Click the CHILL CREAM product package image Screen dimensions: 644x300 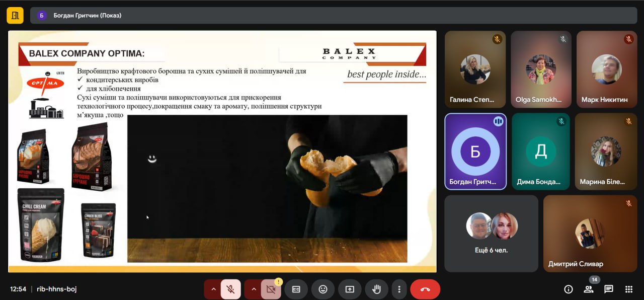point(41,224)
